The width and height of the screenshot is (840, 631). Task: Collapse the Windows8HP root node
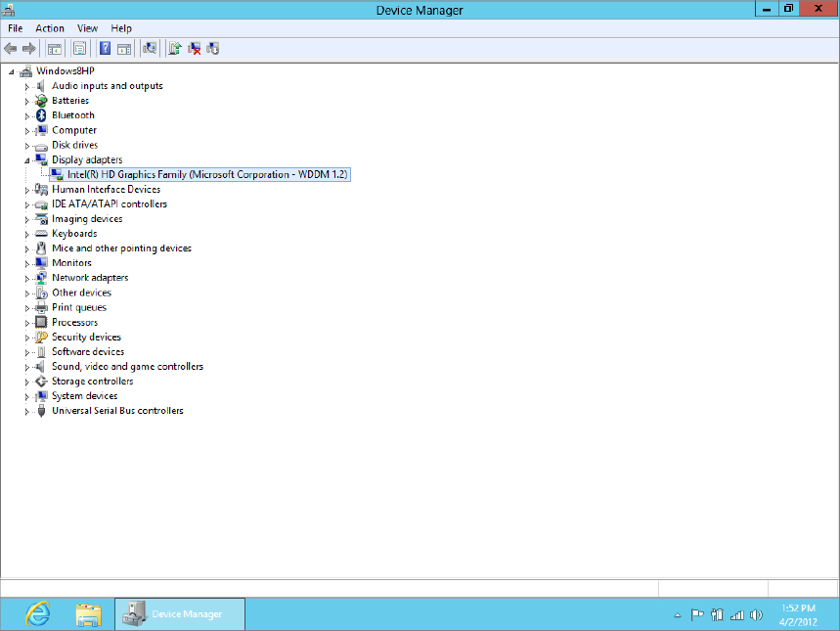pos(12,71)
